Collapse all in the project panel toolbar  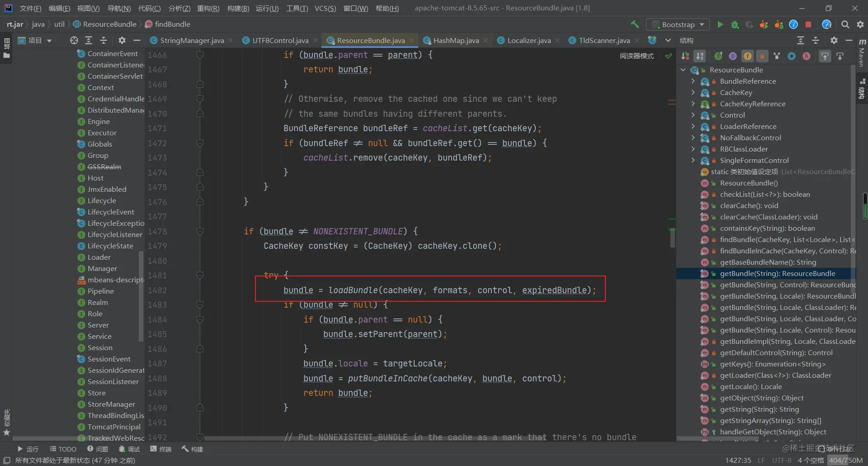[104, 40]
